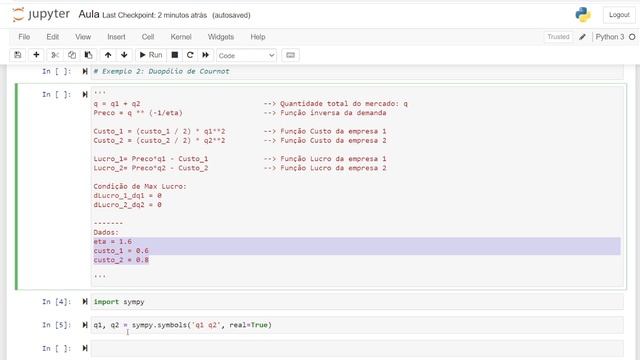Click the 'eta = 1.6' line

(x=113, y=242)
